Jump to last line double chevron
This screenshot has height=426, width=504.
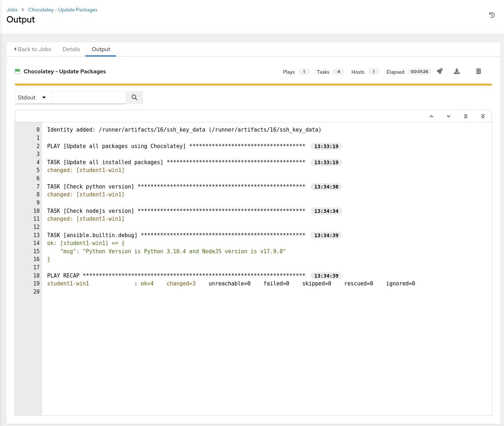point(483,116)
